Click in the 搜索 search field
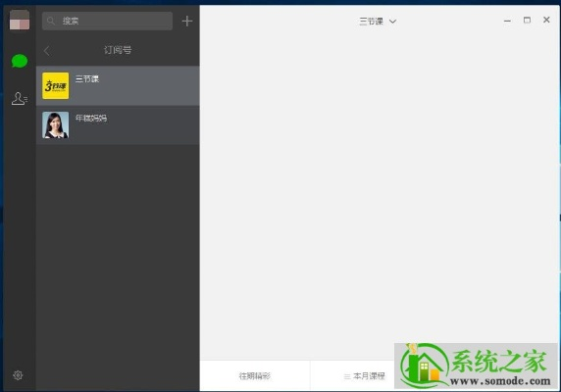 pos(107,22)
